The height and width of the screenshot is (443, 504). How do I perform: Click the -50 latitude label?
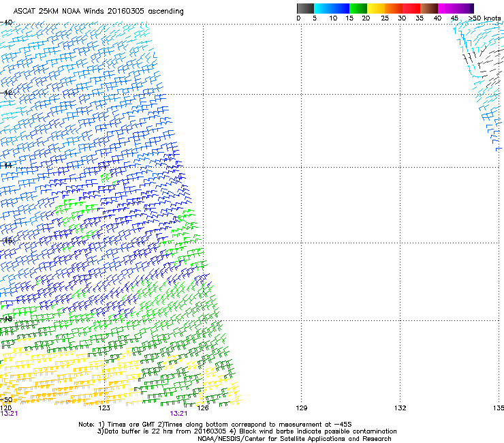[x=6, y=400]
